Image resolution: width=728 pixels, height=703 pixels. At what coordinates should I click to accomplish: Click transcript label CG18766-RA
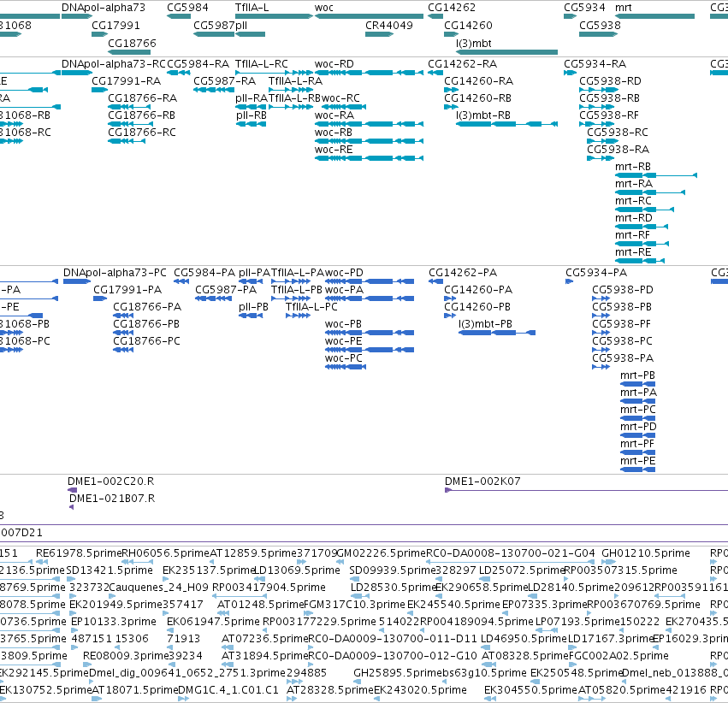pyautogui.click(x=142, y=97)
